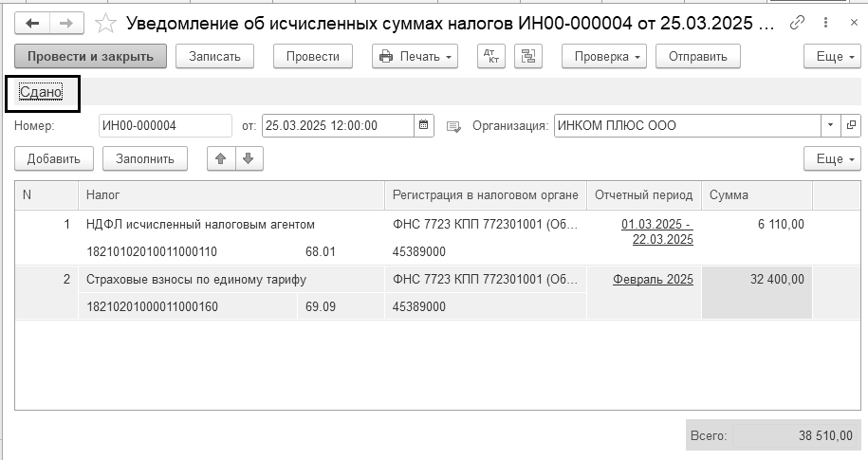Open table Еще menu
Screen dimensions: 868x460
[832, 159]
